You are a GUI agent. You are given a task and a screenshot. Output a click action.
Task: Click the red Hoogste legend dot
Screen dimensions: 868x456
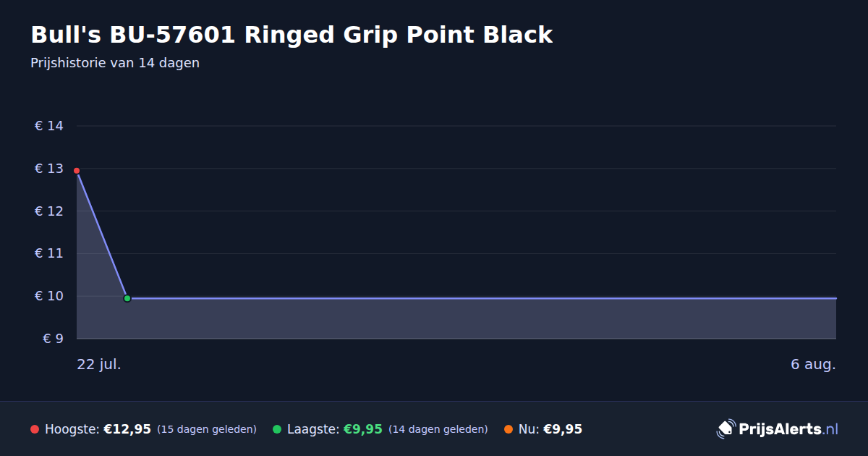pyautogui.click(x=35, y=429)
